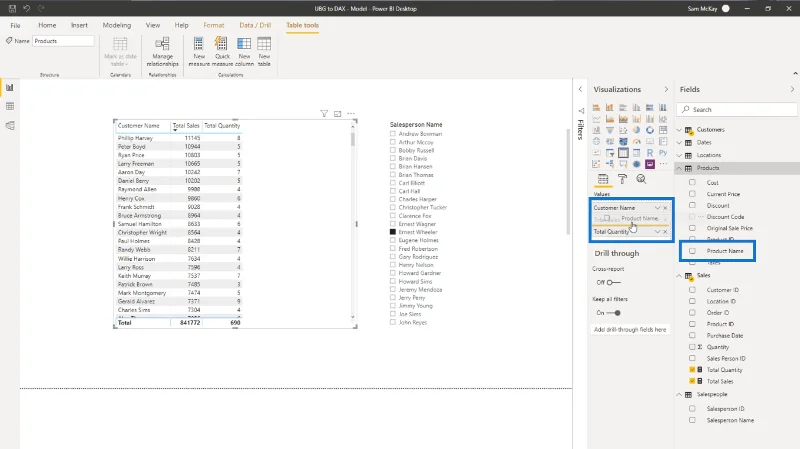The height and width of the screenshot is (449, 800).
Task: Expand the Locations table
Action: [x=679, y=155]
